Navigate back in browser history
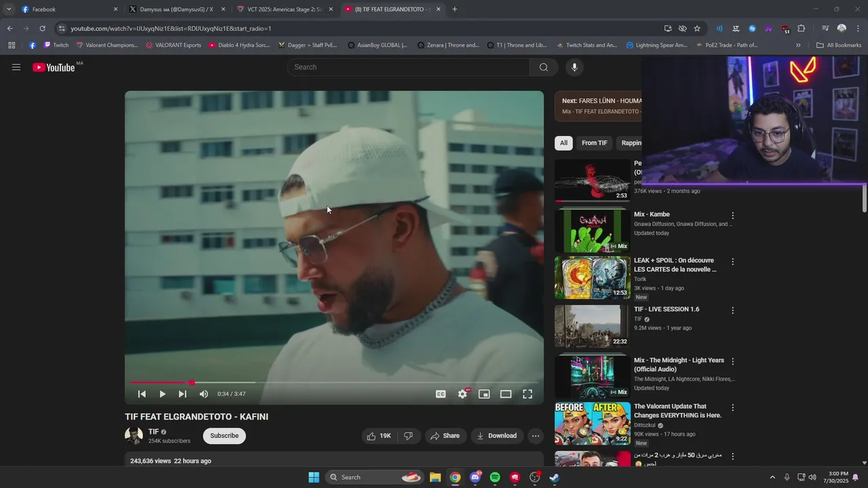Image resolution: width=868 pixels, height=488 pixels. click(9, 28)
